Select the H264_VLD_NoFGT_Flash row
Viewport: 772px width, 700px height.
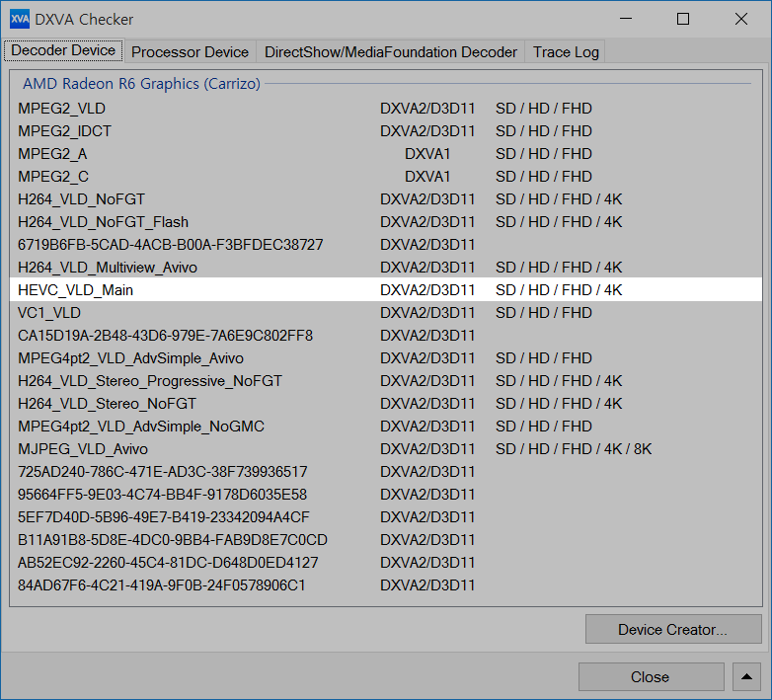coord(386,221)
